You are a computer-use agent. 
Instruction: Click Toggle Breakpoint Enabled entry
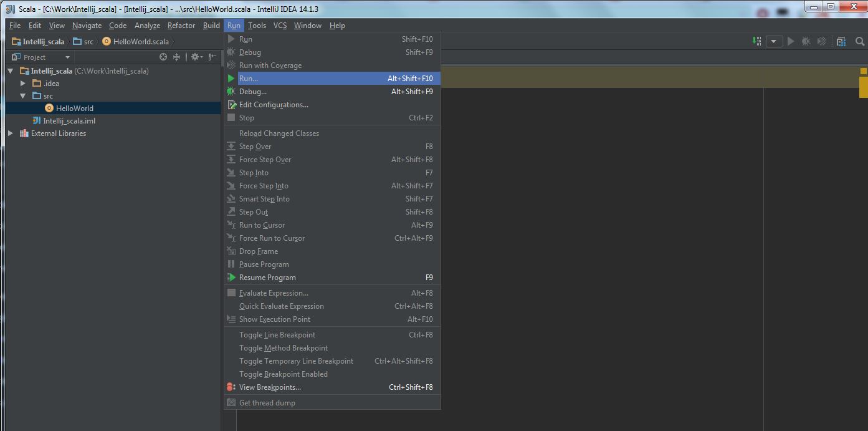(x=332, y=374)
